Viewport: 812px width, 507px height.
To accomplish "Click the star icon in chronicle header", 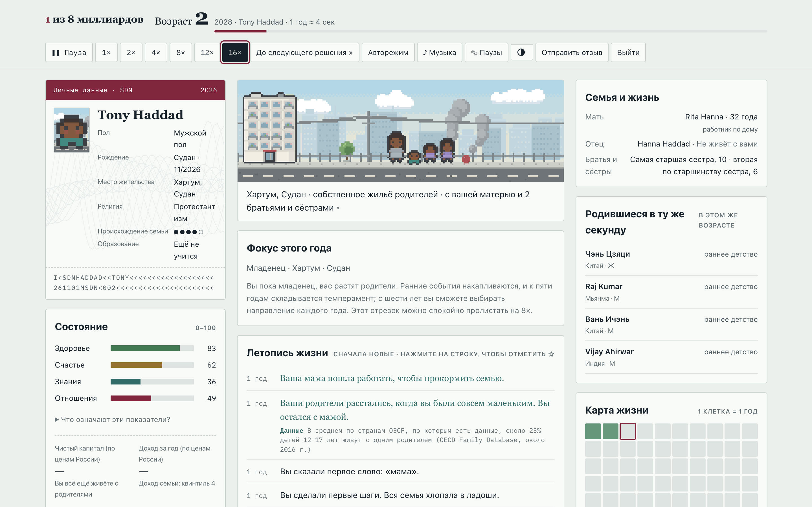I will (x=551, y=354).
